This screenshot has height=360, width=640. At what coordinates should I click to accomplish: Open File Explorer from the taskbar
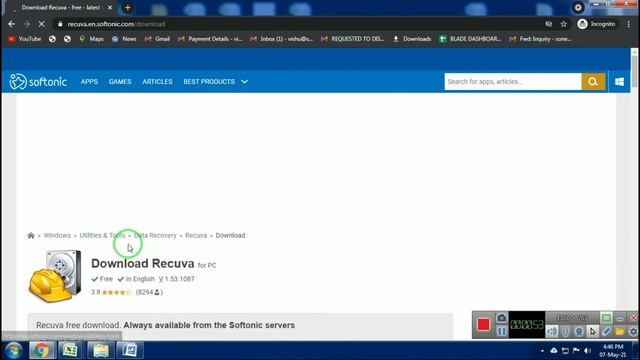click(x=100, y=351)
